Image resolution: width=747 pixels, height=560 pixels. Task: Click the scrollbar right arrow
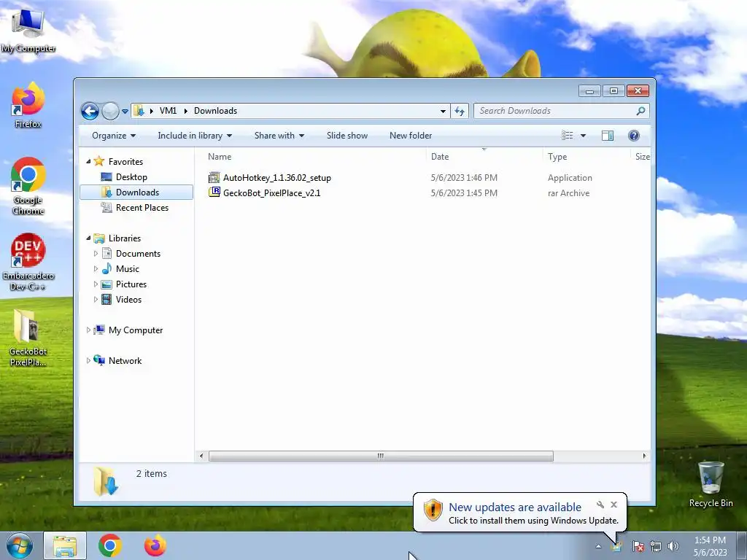pyautogui.click(x=644, y=456)
